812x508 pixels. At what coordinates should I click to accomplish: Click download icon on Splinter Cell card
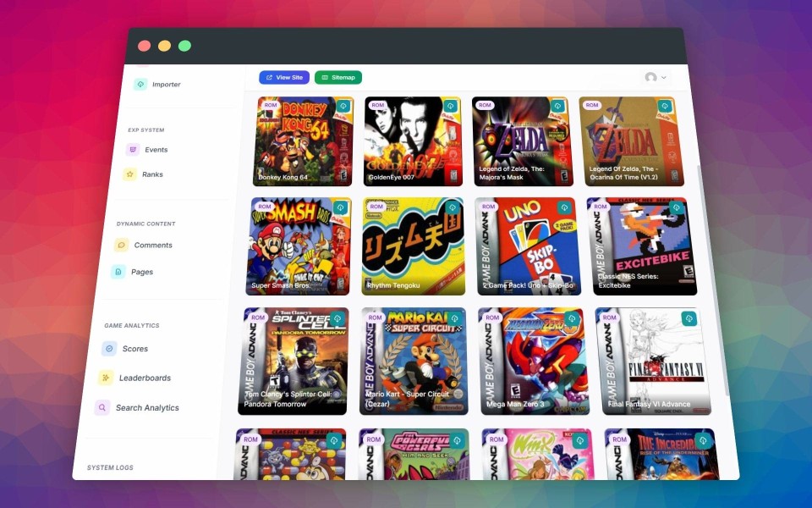[x=337, y=317]
